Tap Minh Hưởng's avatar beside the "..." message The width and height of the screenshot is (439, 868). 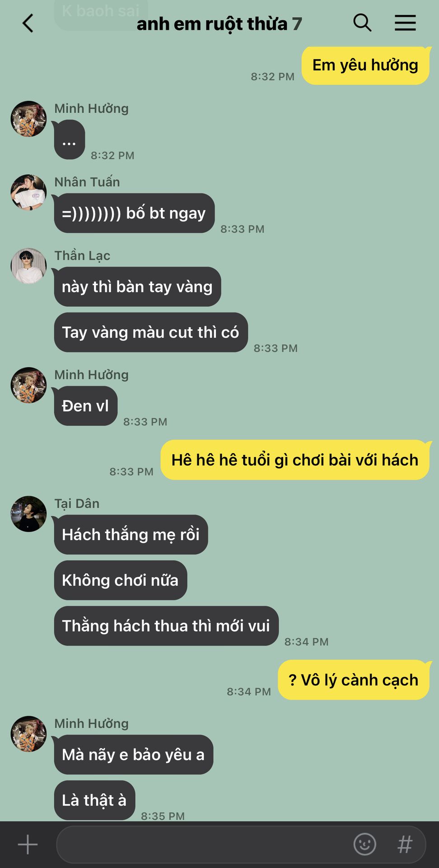click(28, 119)
